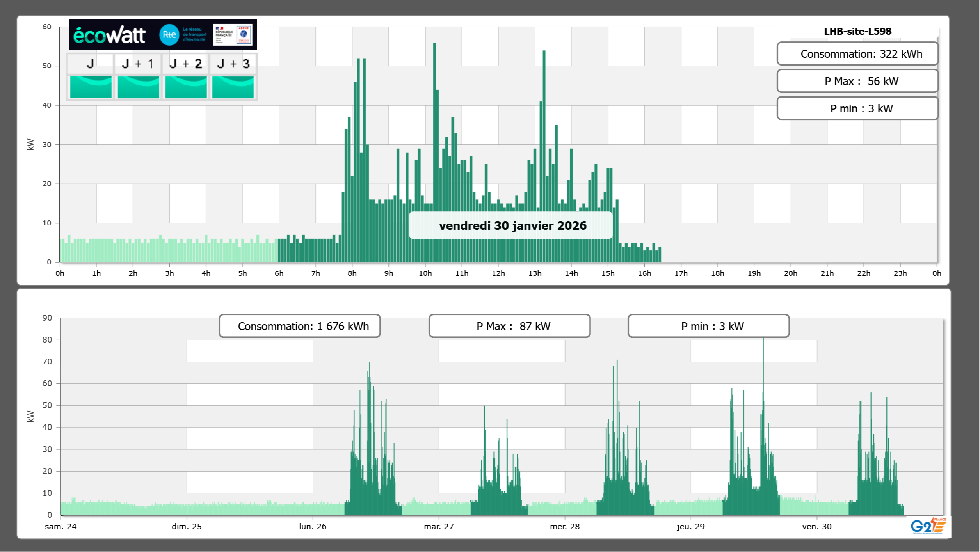
Task: Click the P Max : 87 kW box
Action: point(509,326)
